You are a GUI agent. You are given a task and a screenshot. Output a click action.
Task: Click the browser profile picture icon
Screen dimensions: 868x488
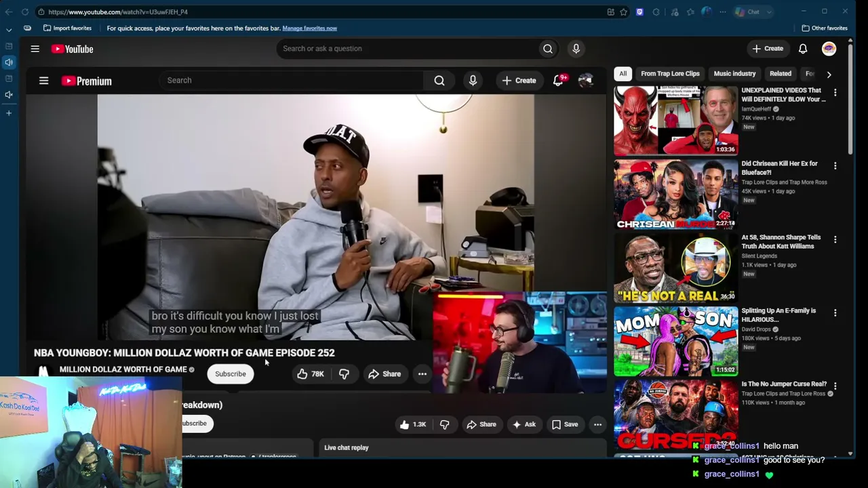click(x=707, y=12)
